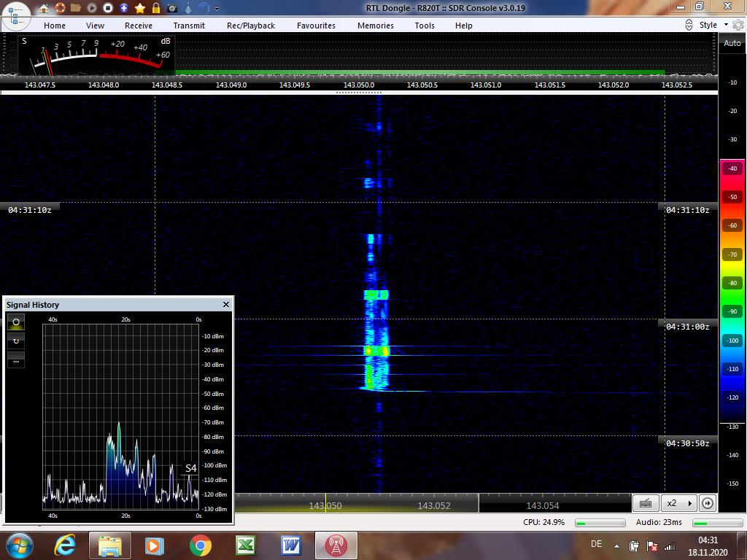The width and height of the screenshot is (747, 560).
Task: Click the blue plus icon in toolbar
Action: click(124, 8)
